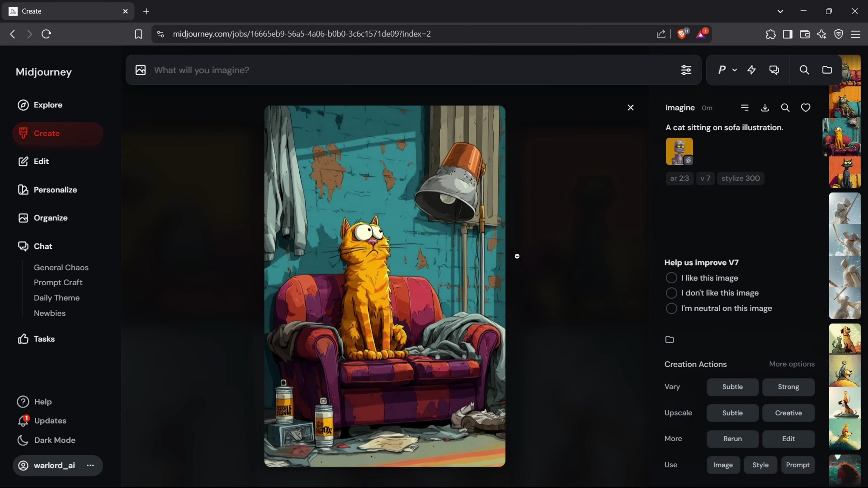Open General Chaos chat room
868x488 pixels.
[x=61, y=267]
